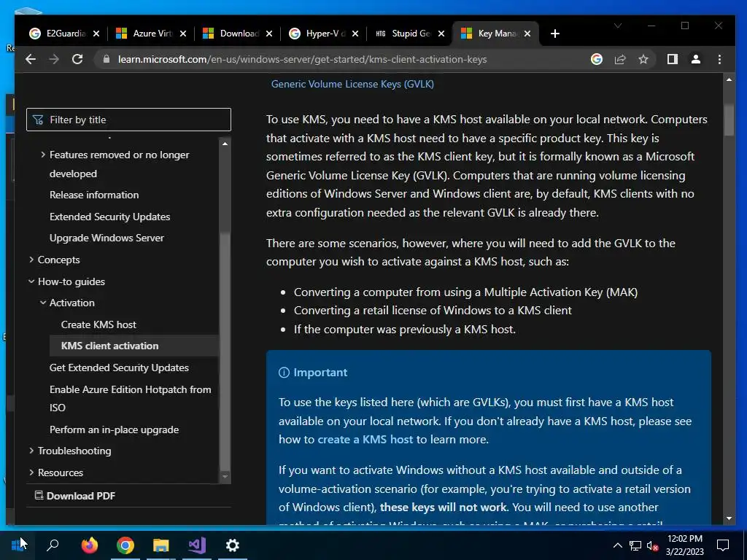The width and height of the screenshot is (747, 560).
Task: Open Generic Volume License Keys (GVLK) link
Action: (352, 84)
